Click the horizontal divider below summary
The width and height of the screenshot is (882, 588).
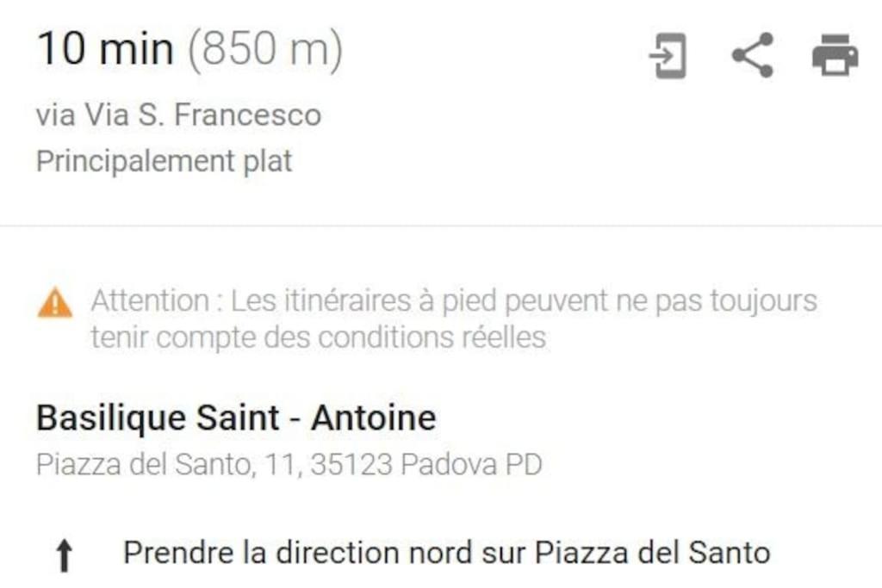tap(441, 226)
